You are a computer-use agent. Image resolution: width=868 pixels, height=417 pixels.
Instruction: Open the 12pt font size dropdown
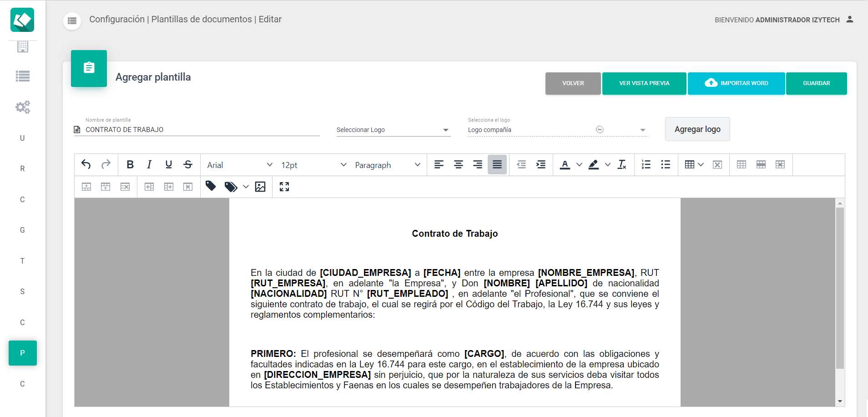(x=313, y=164)
